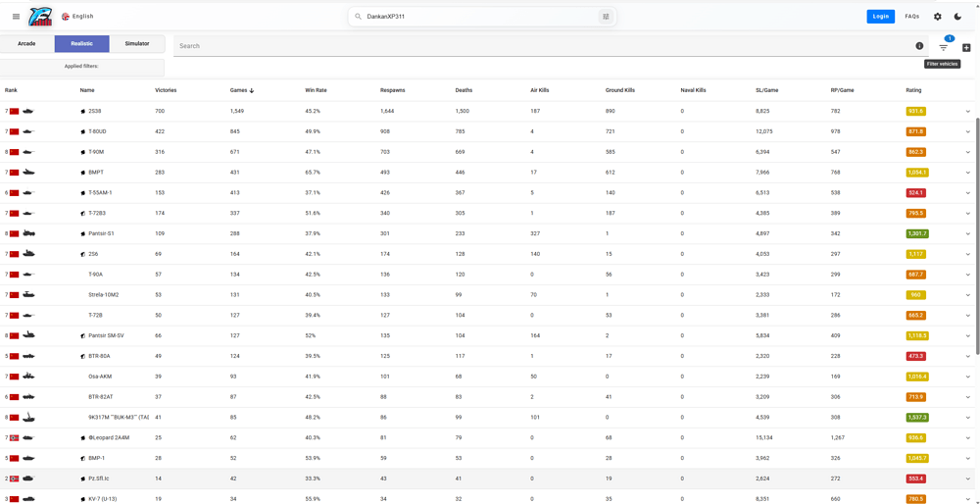Click the flag icon in the T-80UD row

15,131
